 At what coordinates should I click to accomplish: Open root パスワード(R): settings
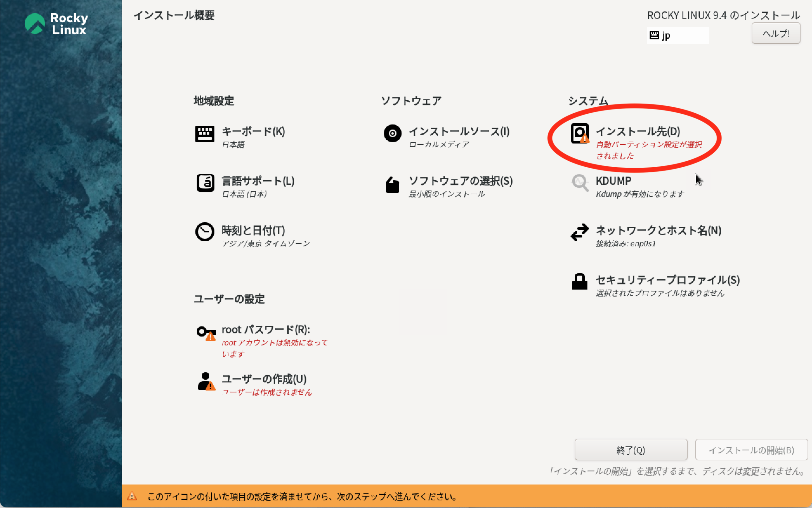(x=266, y=330)
